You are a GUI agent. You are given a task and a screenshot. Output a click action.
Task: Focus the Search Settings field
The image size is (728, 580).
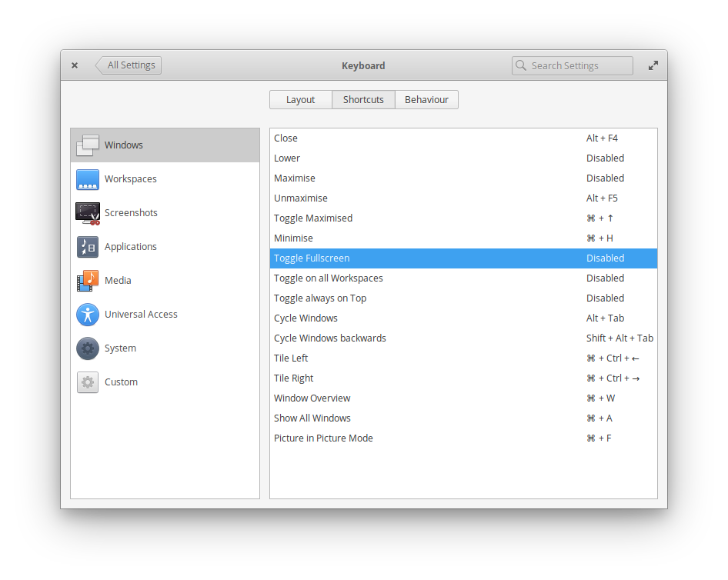point(572,65)
